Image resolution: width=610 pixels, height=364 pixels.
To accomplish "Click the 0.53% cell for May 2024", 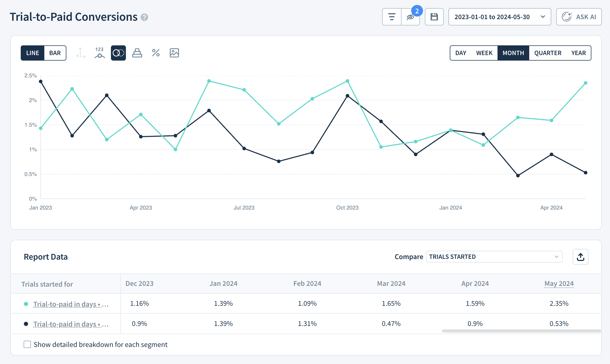I will (x=559, y=324).
